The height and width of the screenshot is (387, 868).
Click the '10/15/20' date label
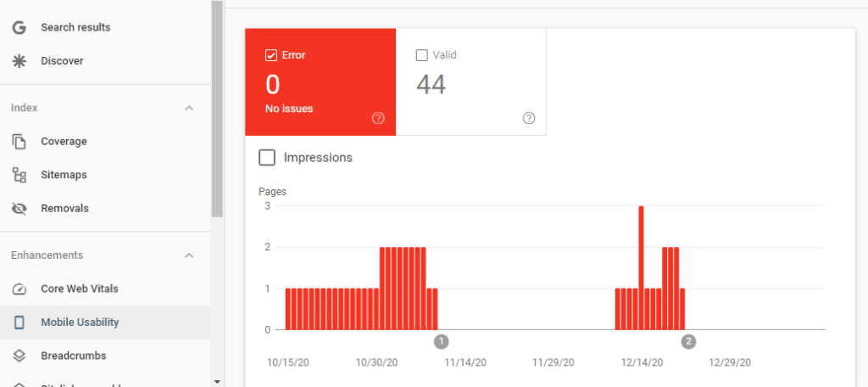click(288, 362)
